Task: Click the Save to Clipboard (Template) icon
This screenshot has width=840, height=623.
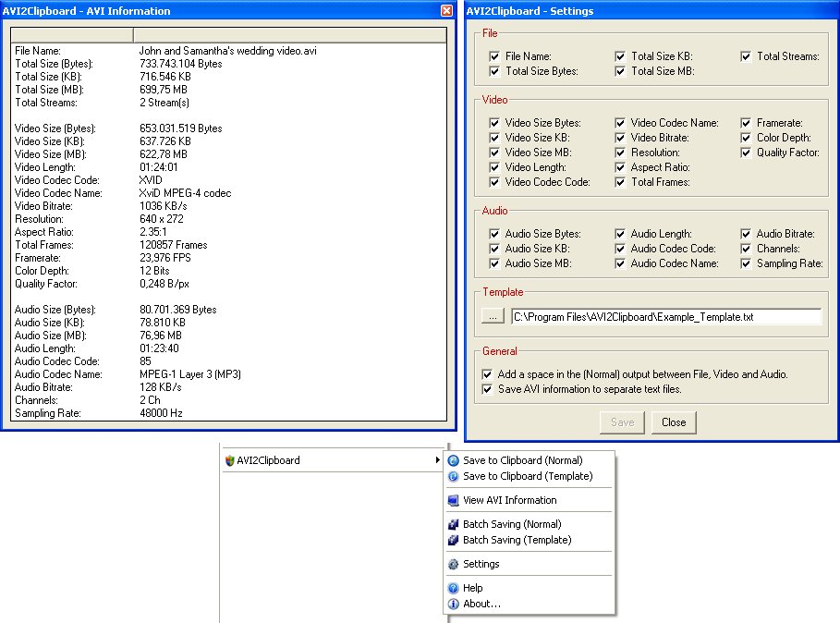Action: [x=453, y=476]
